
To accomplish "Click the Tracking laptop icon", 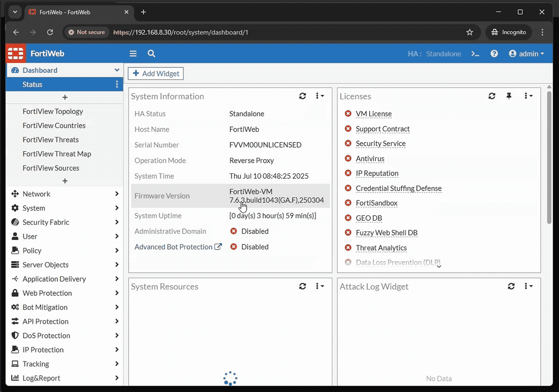I will coord(15,364).
